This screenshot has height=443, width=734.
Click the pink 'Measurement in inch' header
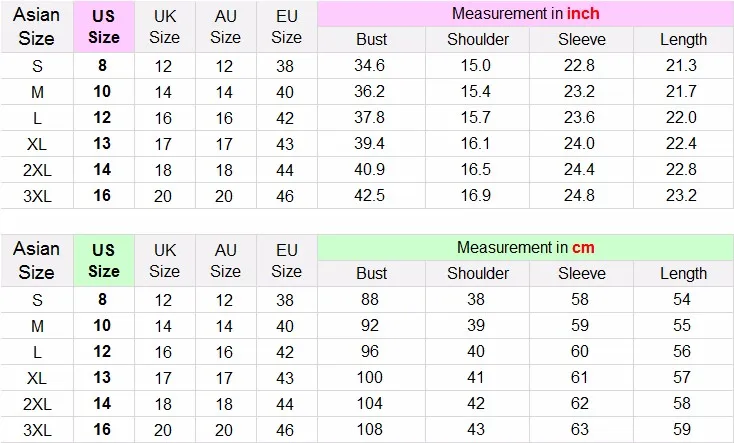[x=525, y=14]
